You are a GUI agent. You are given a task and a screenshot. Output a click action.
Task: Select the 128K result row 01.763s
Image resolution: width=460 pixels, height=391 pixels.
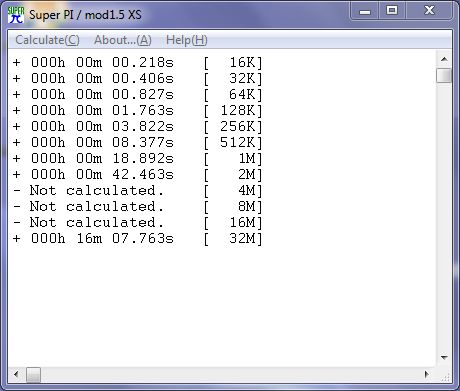coord(138,110)
